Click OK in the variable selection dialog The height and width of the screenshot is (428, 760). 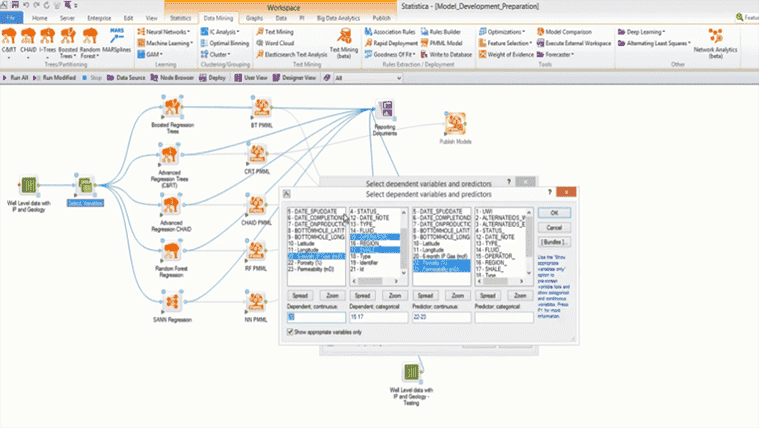(x=554, y=213)
